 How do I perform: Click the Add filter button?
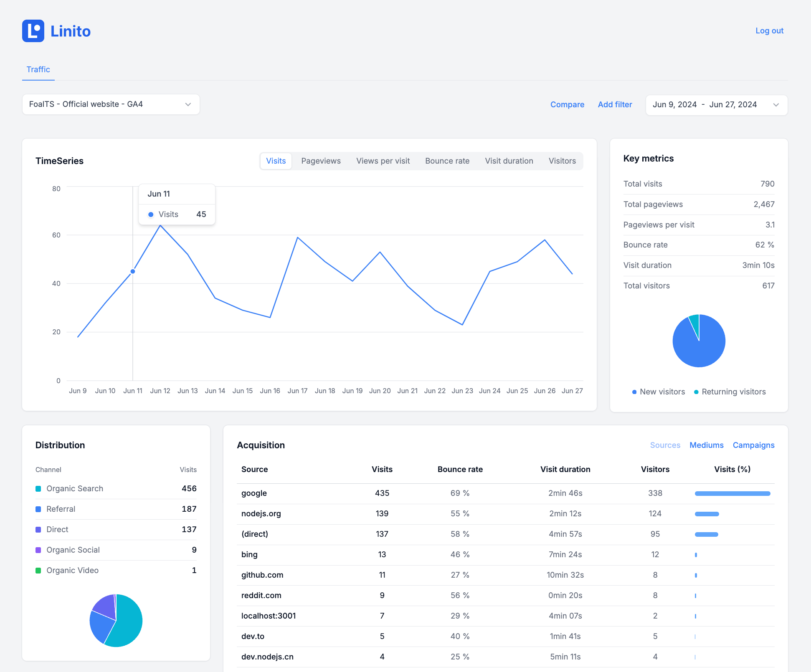click(614, 104)
